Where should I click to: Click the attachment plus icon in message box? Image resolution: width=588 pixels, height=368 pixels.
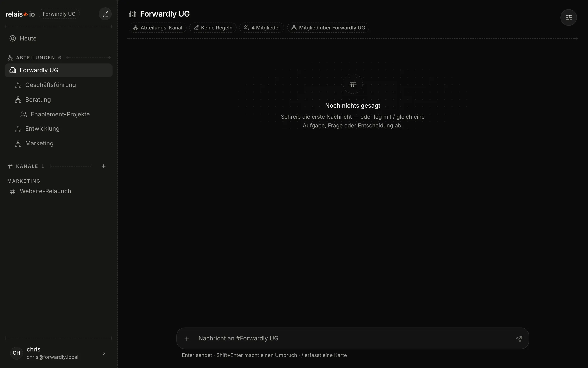click(x=187, y=339)
